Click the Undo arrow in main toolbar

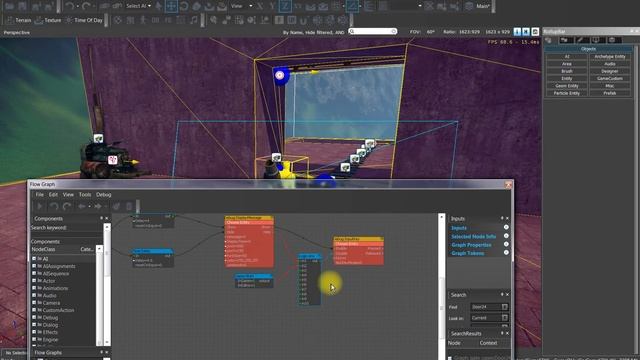click(x=69, y=6)
